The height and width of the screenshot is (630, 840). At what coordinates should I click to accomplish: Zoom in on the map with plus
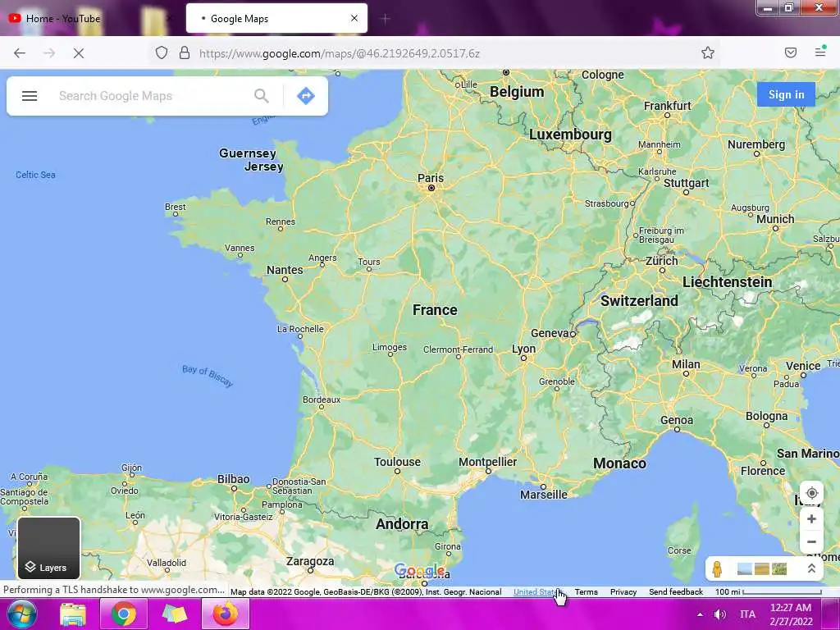[x=811, y=518]
